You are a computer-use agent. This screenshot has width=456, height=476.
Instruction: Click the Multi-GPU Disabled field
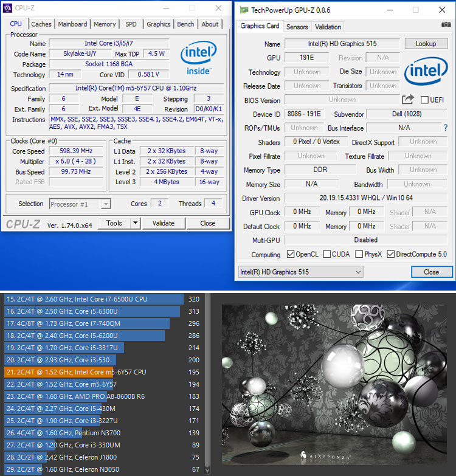pos(366,240)
